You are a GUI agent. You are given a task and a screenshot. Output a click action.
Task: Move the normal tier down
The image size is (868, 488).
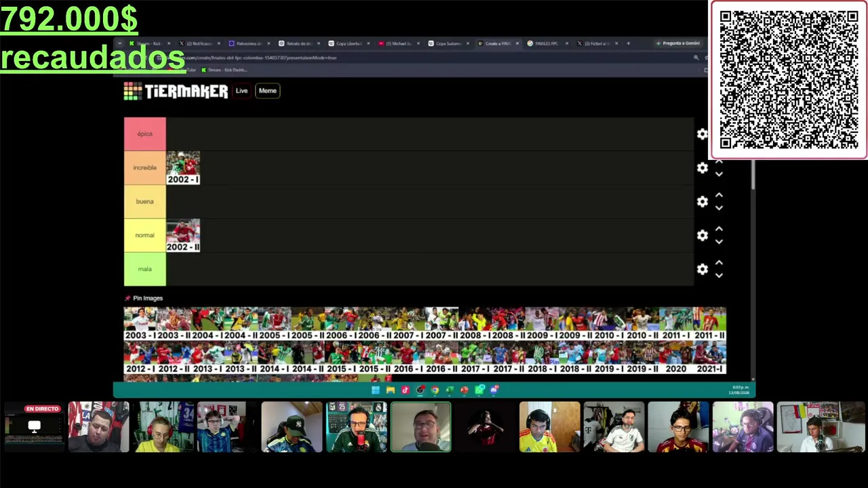click(x=719, y=242)
